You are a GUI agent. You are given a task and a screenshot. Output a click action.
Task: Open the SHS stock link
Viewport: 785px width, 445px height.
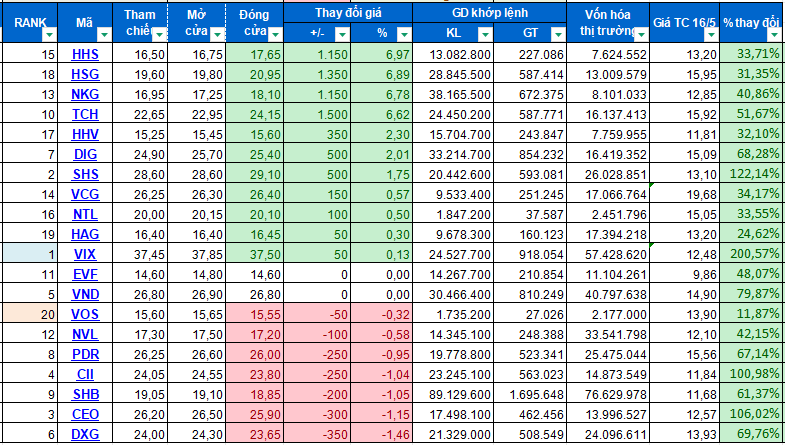tap(85, 174)
